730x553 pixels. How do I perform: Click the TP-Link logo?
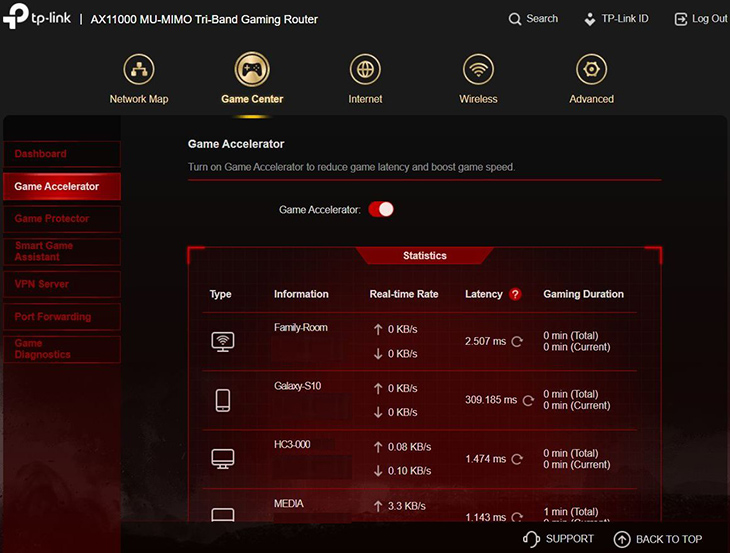(x=37, y=16)
